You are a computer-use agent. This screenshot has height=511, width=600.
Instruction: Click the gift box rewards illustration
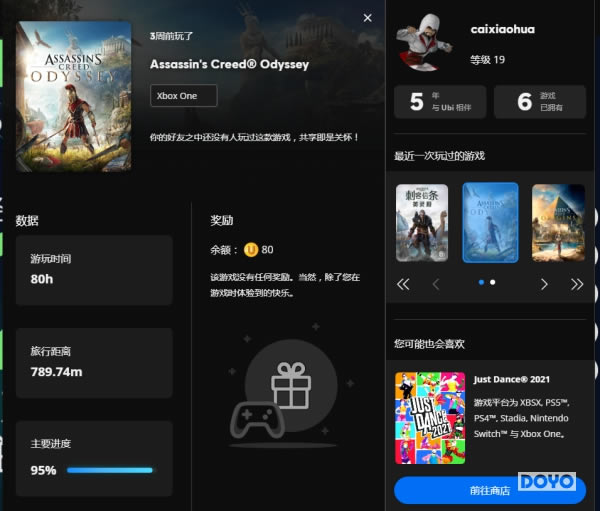[291, 386]
